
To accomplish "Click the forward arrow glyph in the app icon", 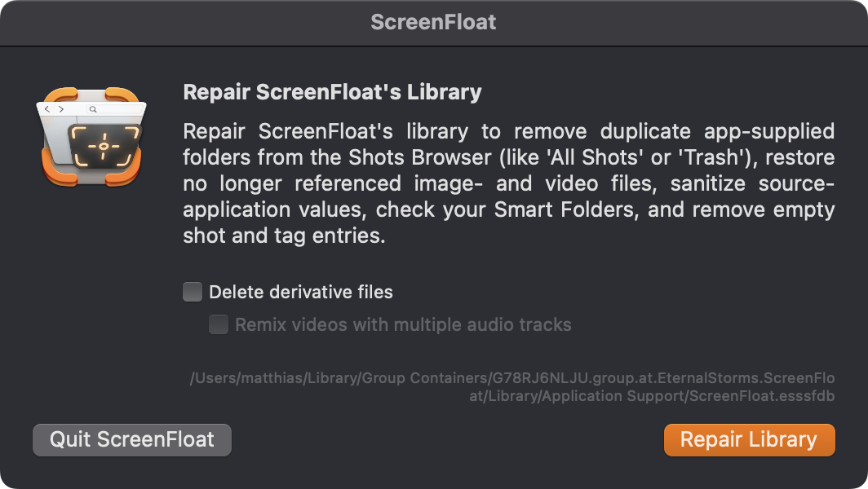I will pyautogui.click(x=61, y=109).
